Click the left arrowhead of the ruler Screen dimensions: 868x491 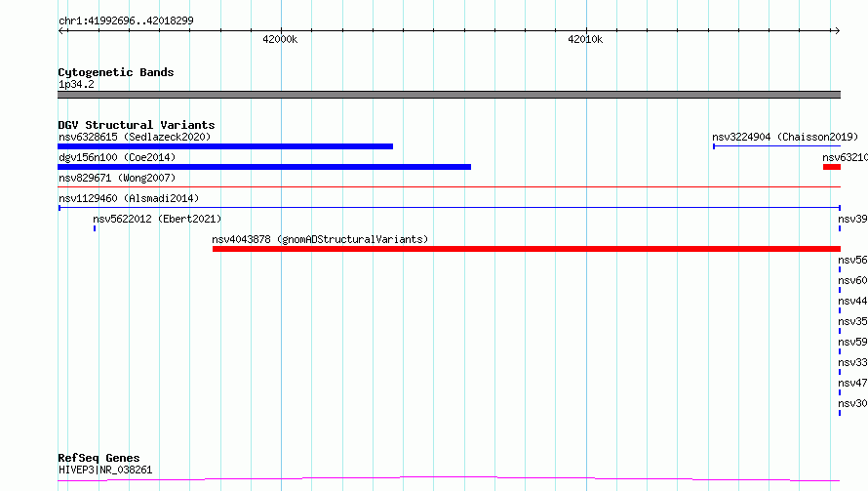pos(61,30)
